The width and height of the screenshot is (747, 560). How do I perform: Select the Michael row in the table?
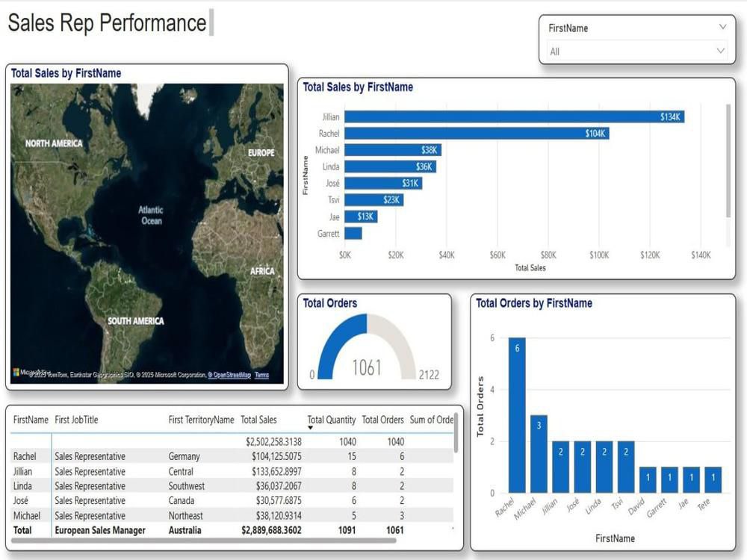point(232,515)
